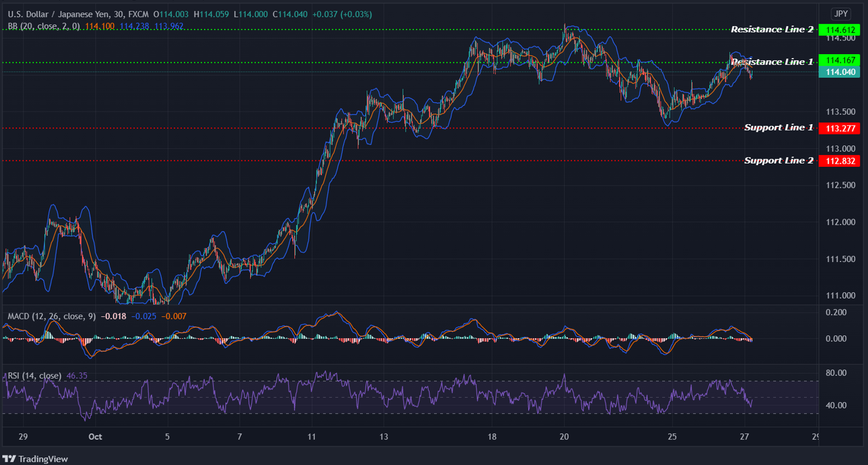Click the close price C114.040
The height and width of the screenshot is (465, 868).
tap(290, 14)
